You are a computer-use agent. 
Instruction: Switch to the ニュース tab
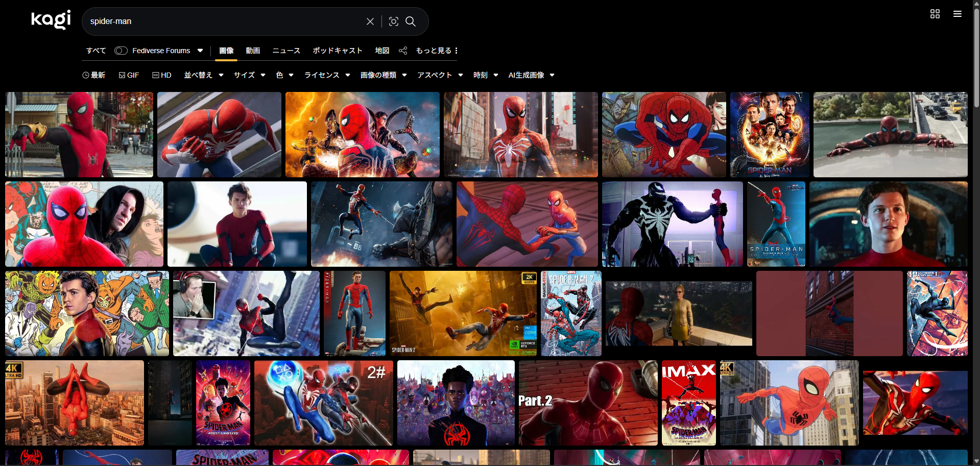[x=286, y=51]
